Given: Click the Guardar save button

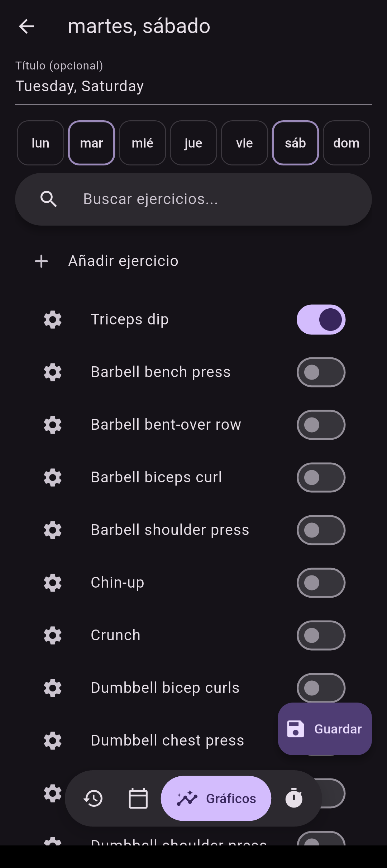Looking at the screenshot, I should point(325,729).
